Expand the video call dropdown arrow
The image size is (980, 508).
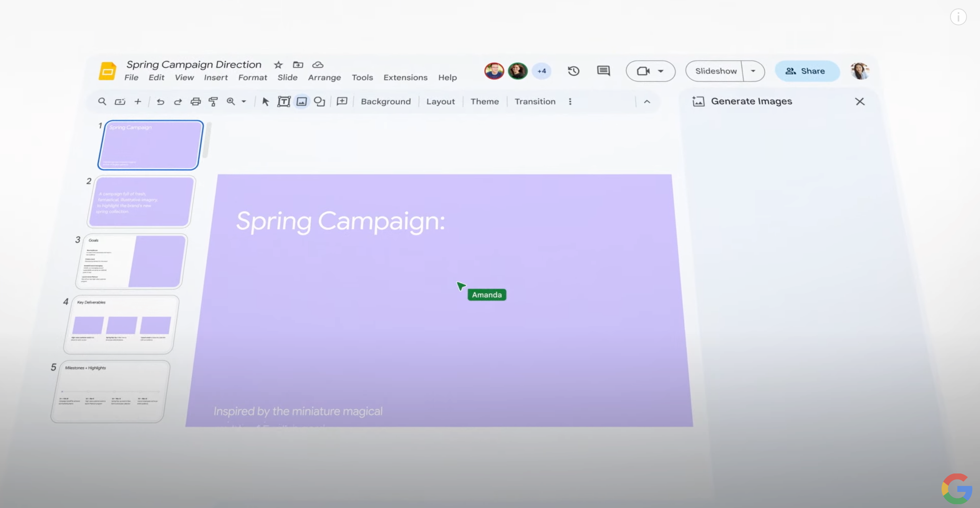(x=661, y=71)
